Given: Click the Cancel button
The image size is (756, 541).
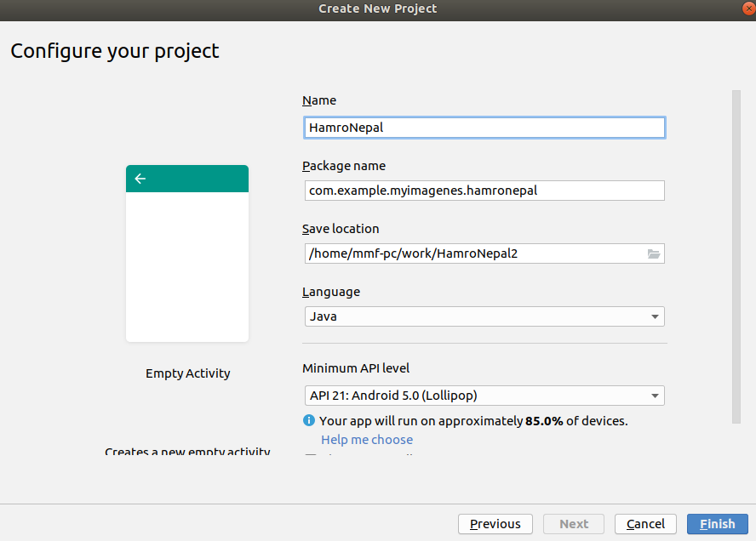Looking at the screenshot, I should coord(645,524).
